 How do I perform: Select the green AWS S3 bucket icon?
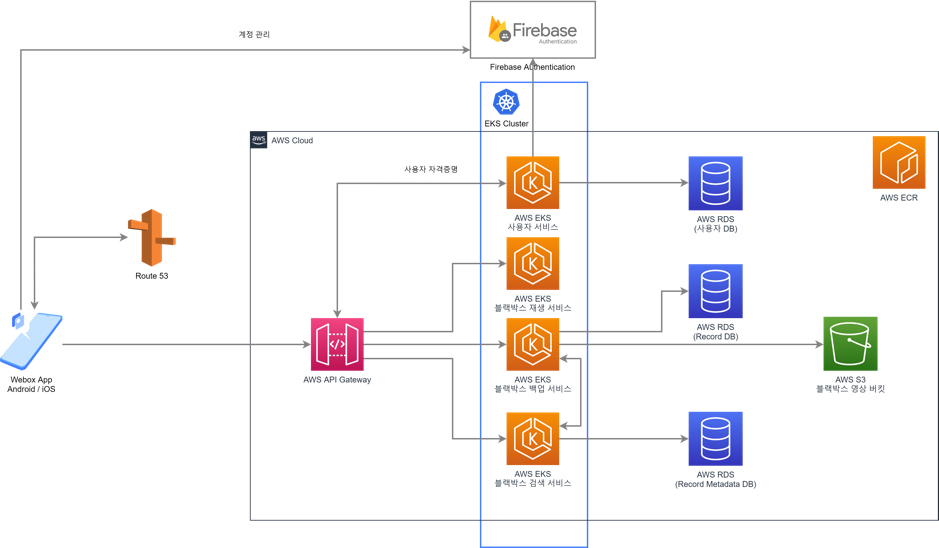(850, 343)
